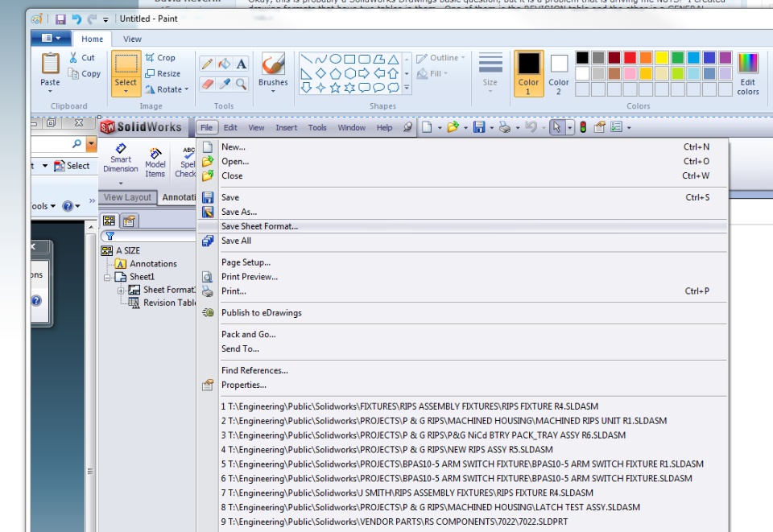Click the SolidWorks New document icon
This screenshot has width=773, height=532.
point(427,128)
